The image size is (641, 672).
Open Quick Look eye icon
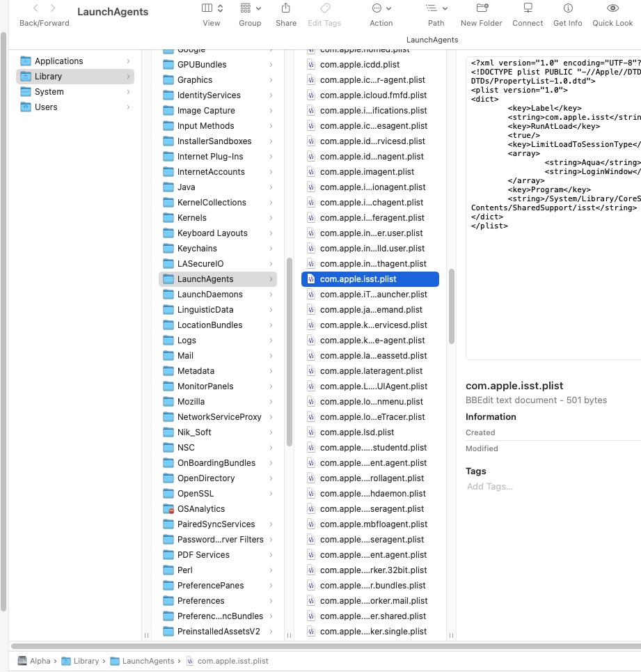tap(612, 8)
